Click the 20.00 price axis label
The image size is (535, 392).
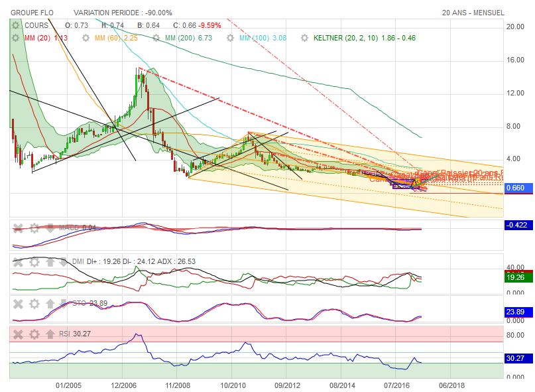515,27
